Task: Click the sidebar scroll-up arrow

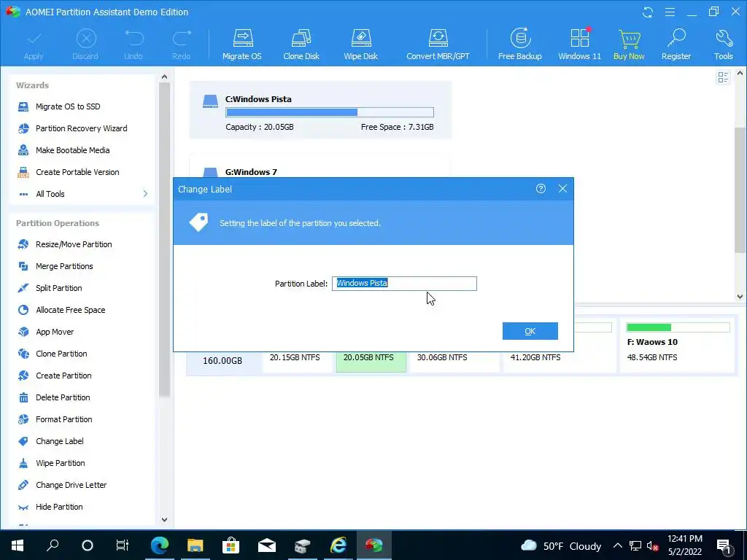Action: pyautogui.click(x=164, y=77)
